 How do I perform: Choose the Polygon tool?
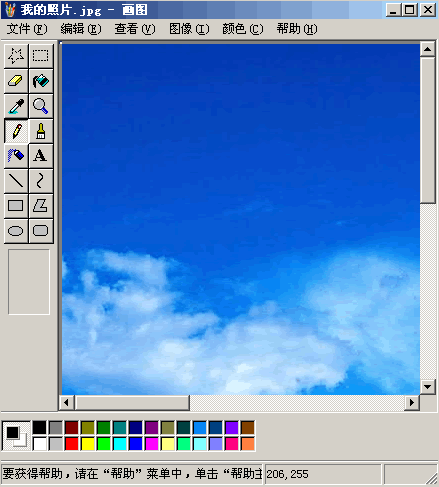coord(41,206)
